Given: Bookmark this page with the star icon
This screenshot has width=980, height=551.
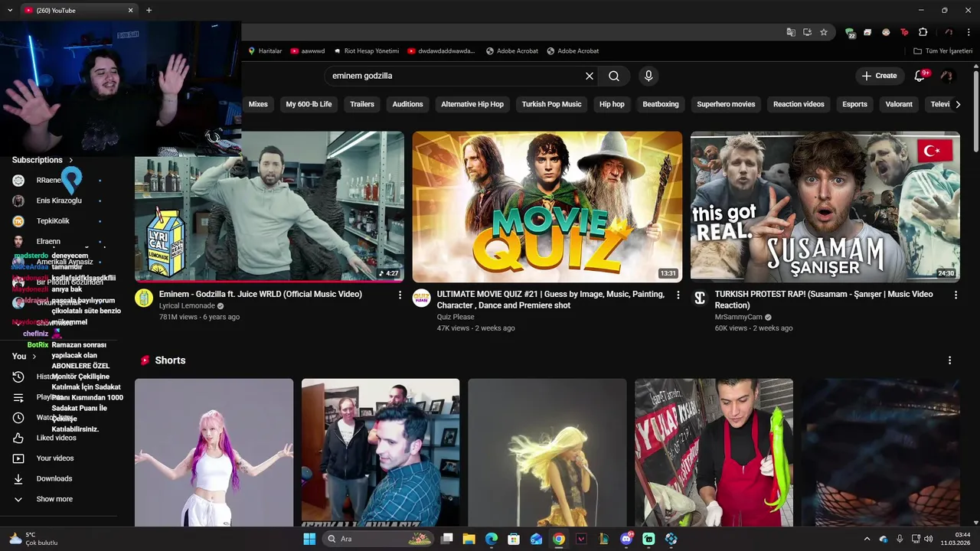Looking at the screenshot, I should coord(824,32).
